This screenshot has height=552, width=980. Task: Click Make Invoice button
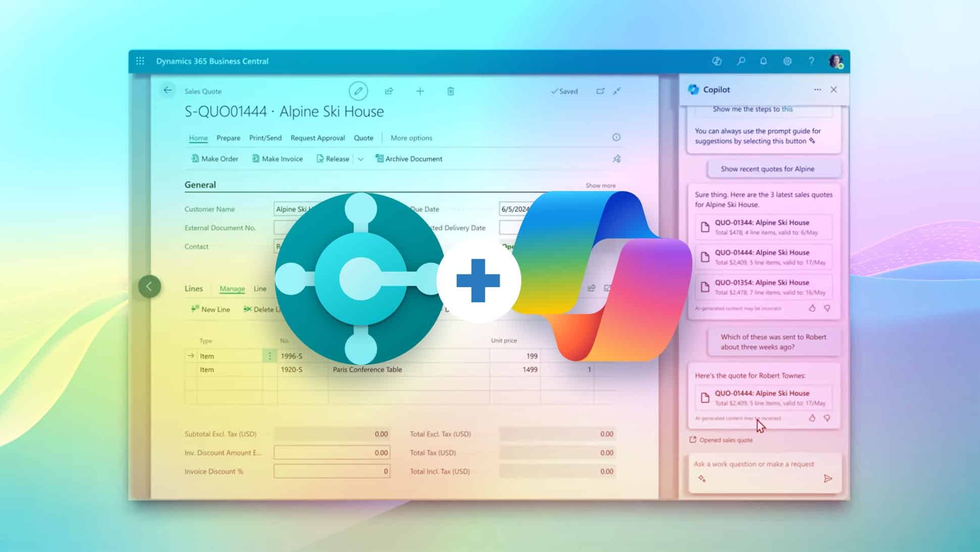[x=277, y=159]
